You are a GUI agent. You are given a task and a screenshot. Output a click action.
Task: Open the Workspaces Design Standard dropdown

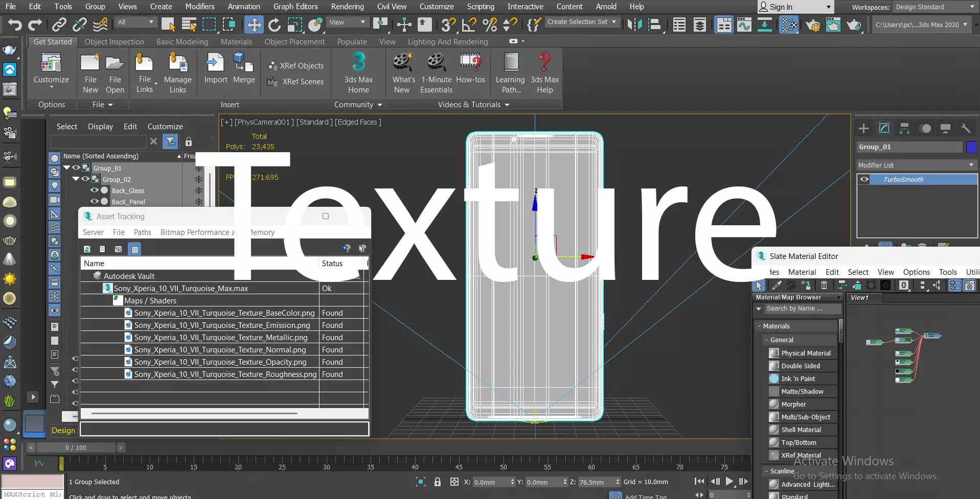(x=935, y=7)
